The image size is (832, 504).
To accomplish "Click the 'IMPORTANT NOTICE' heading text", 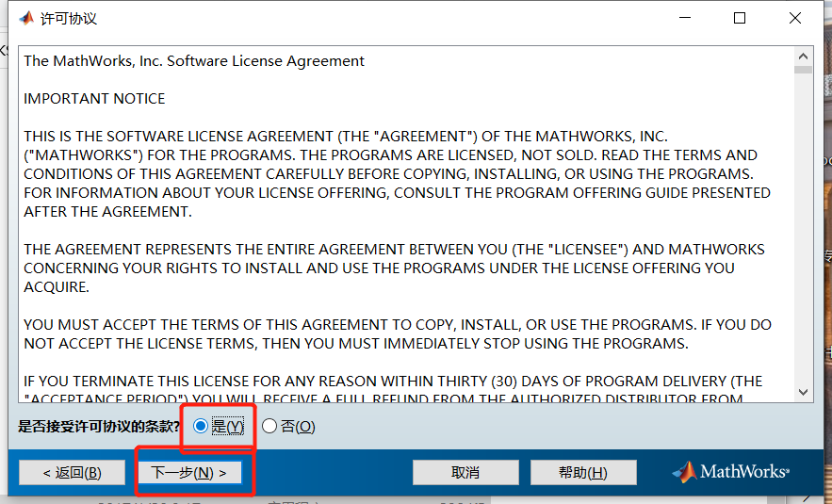I will pyautogui.click(x=94, y=99).
